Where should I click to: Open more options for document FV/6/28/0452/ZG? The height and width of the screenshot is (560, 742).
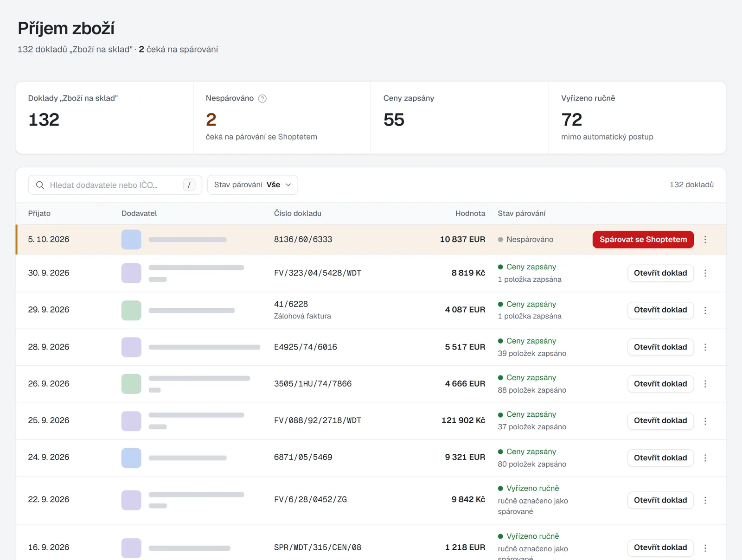pos(705,500)
